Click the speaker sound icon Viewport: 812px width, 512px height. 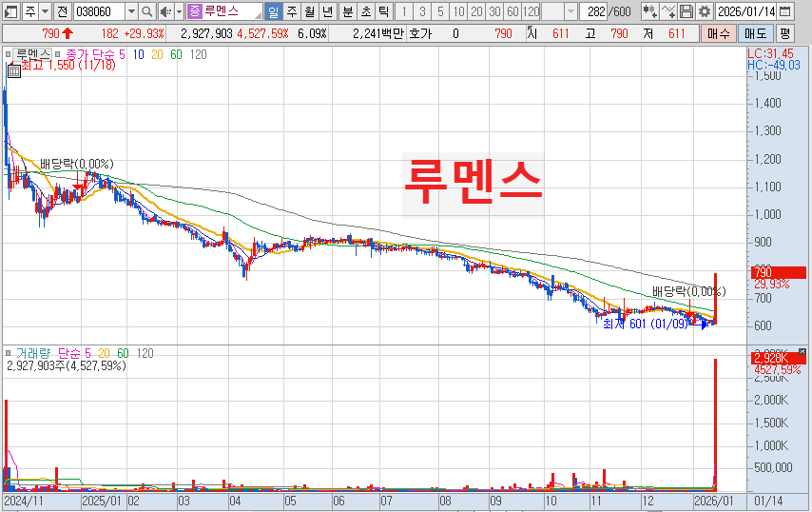(x=165, y=10)
